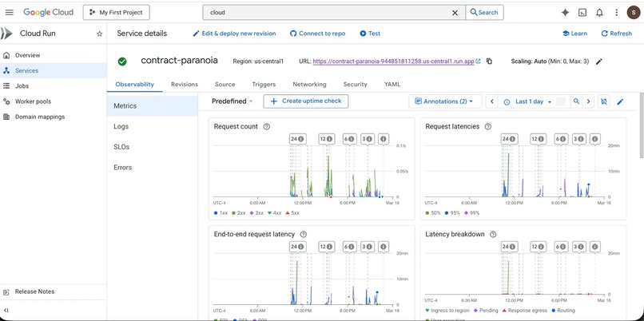Open the Learn panel
This screenshot has width=644, height=321.
coord(575,34)
